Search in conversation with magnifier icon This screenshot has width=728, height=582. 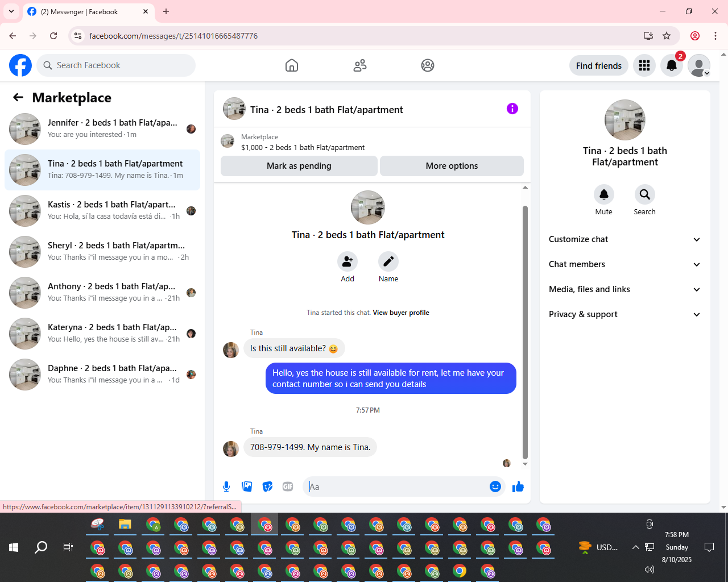644,194
